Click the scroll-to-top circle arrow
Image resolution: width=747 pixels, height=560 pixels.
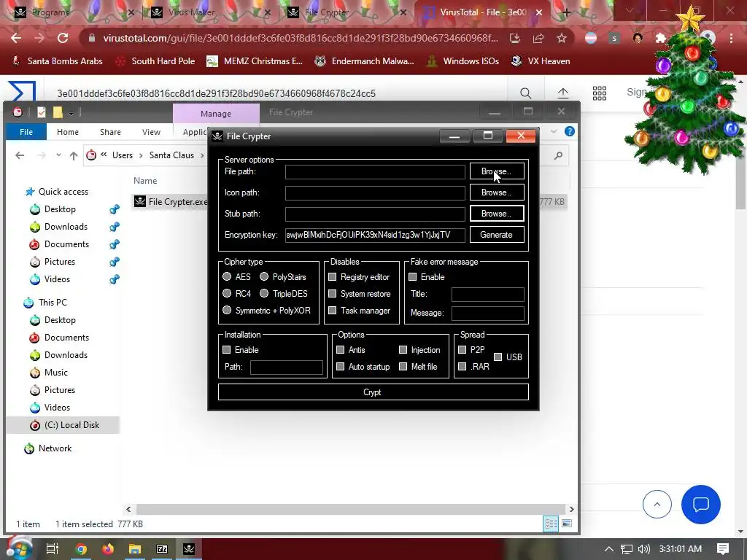[x=657, y=505]
